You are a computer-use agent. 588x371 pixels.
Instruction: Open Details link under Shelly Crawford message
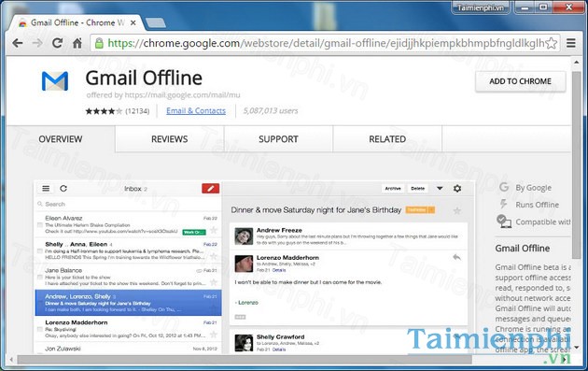[x=279, y=350]
